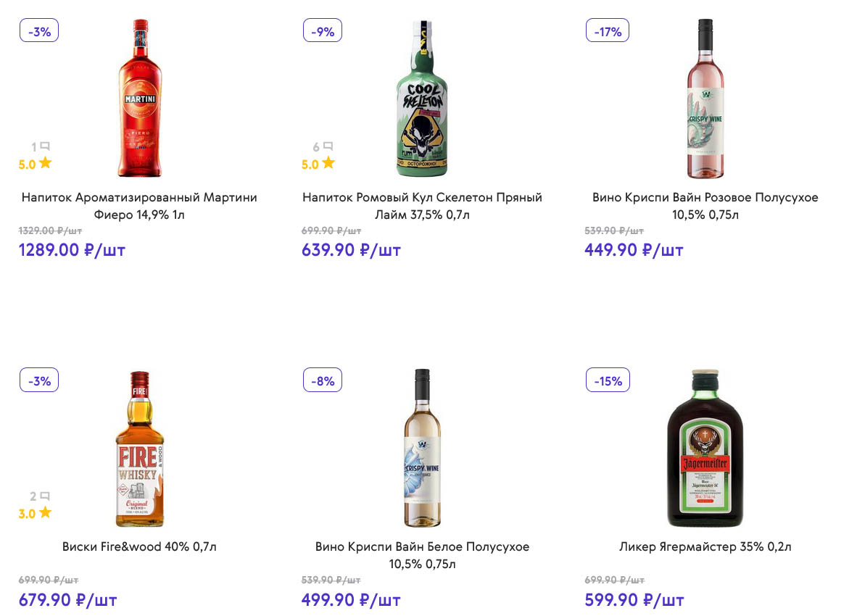Open the white Crispy Wine bottle image
Screen dimensions: 857x616
click(x=422, y=448)
